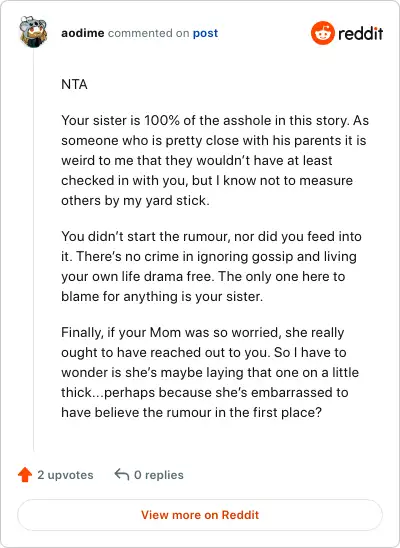400x548 pixels.
Task: Open the aodime username profile link
Action: tap(83, 33)
